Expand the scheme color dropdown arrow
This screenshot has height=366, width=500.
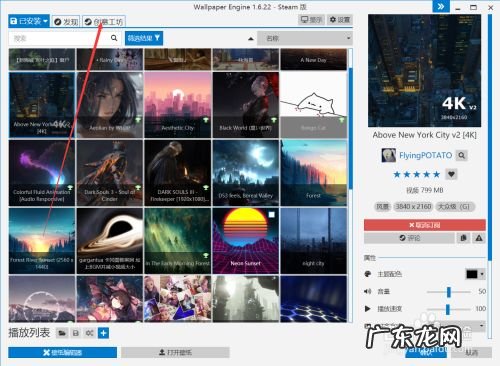point(482,274)
